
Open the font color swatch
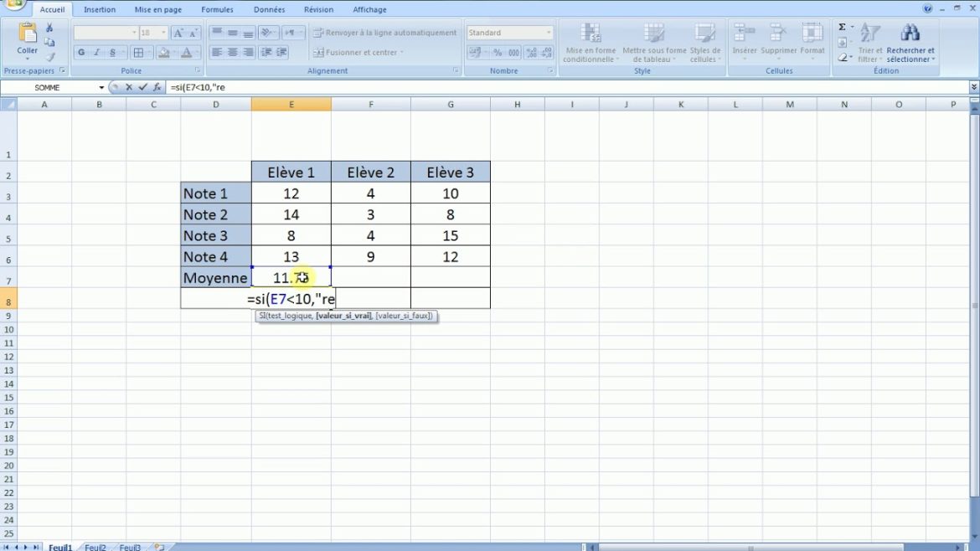(x=186, y=52)
